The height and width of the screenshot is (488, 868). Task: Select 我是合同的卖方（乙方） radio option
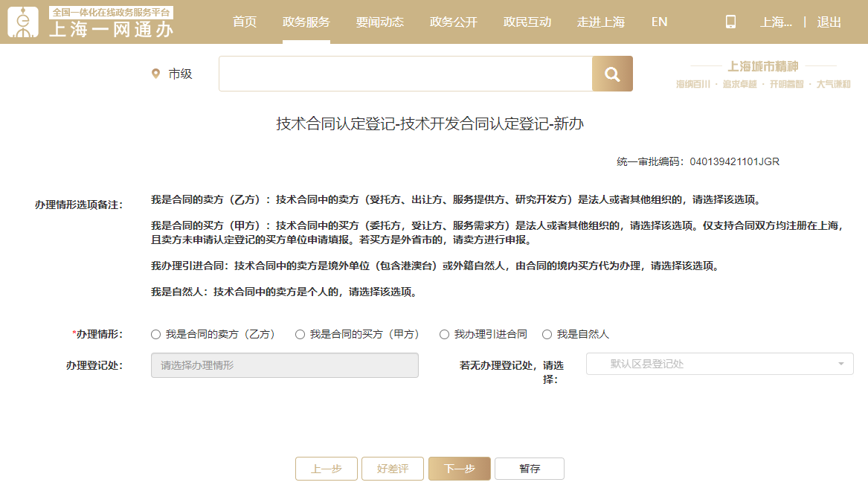point(156,335)
